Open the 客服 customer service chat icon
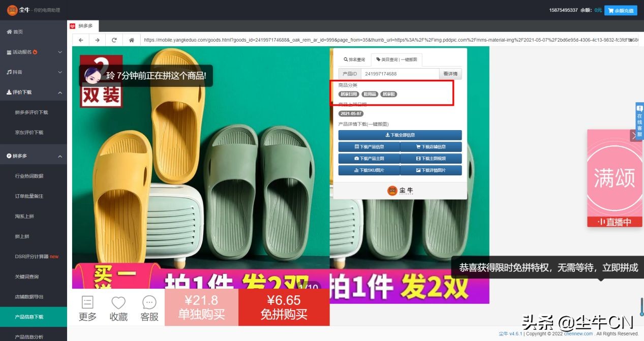644x341 pixels. point(149,306)
